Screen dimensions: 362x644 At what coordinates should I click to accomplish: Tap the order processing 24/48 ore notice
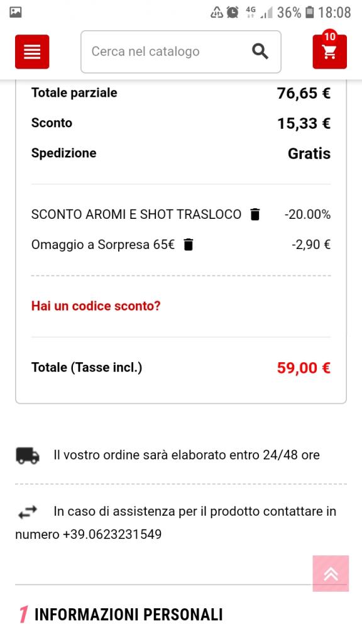[x=186, y=455]
